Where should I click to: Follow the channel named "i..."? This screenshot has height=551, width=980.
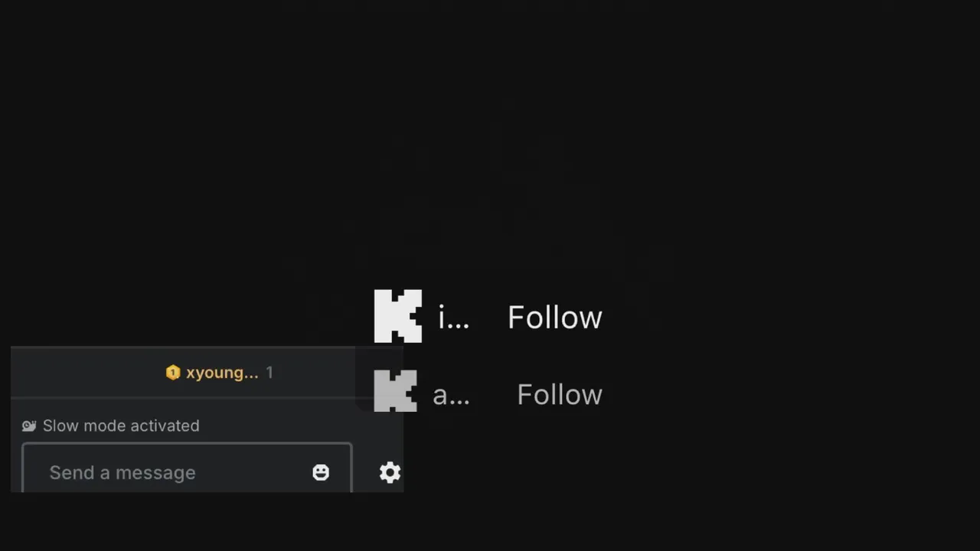tap(555, 318)
